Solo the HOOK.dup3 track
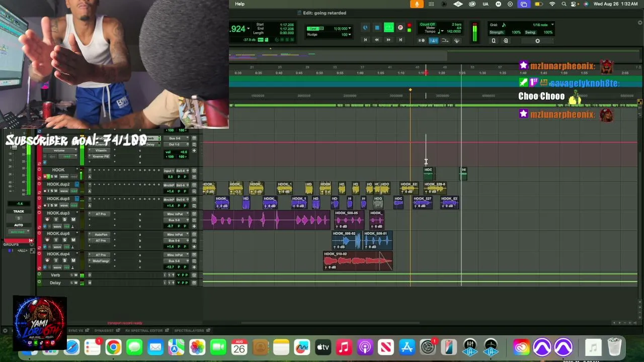The height and width of the screenshot is (362, 644). point(64,220)
